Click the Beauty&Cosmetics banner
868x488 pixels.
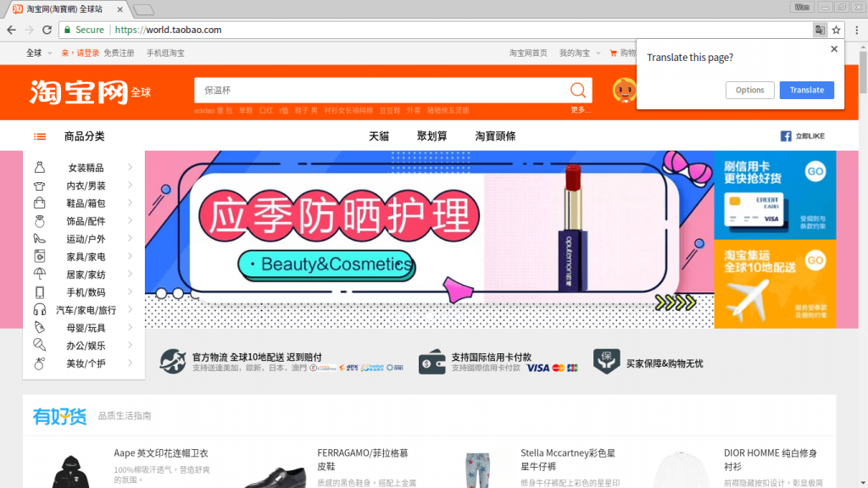pyautogui.click(x=430, y=239)
